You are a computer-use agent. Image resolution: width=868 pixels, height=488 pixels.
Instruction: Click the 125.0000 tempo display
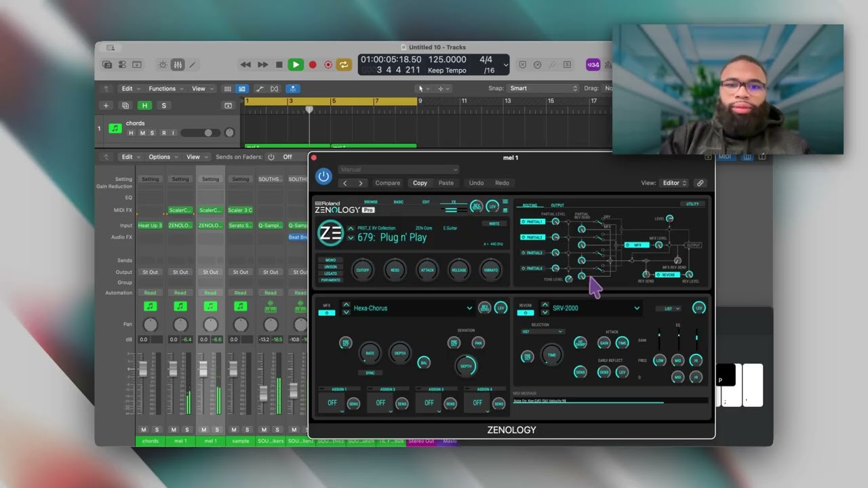click(x=447, y=60)
